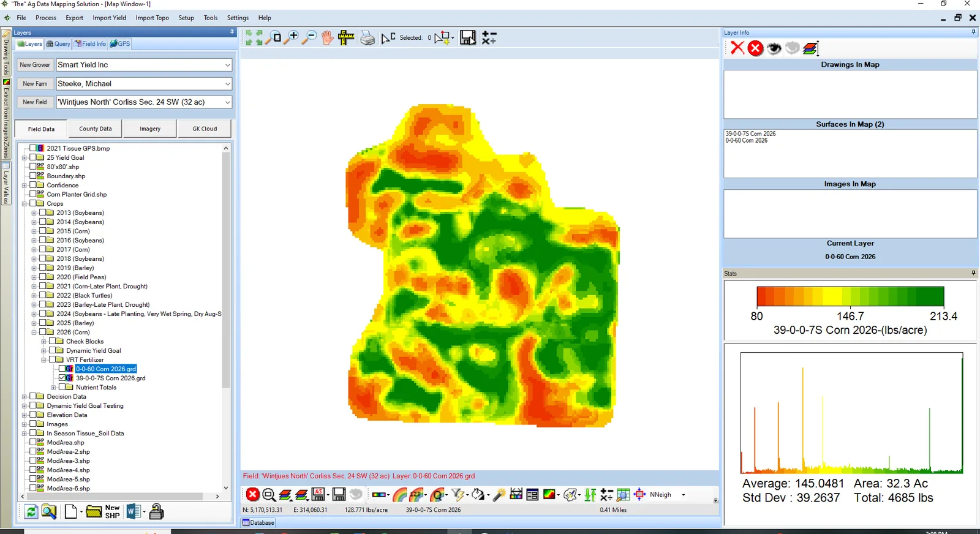Click the New Field button

point(35,102)
